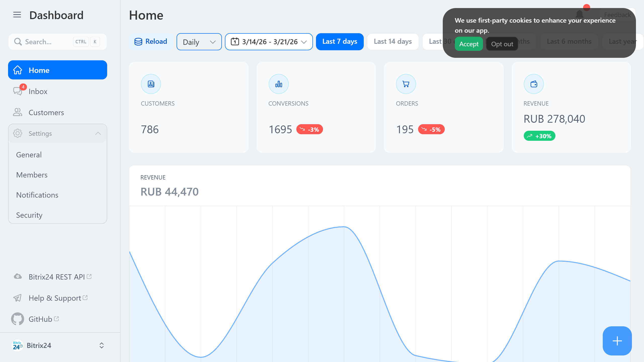Open global search via the magnifier icon

pos(18,41)
